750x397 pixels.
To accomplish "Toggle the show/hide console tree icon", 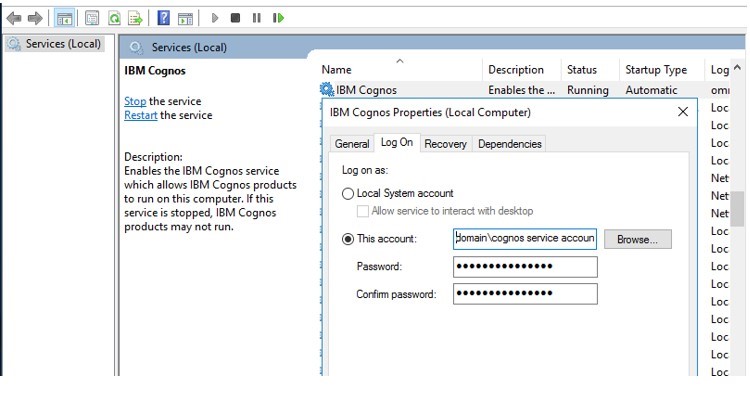I will [x=64, y=18].
